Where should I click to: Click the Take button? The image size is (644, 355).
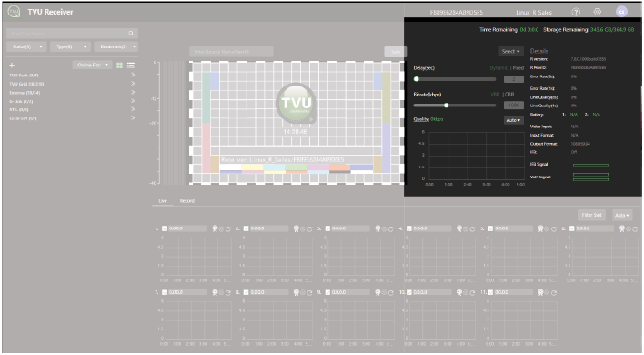pos(396,52)
